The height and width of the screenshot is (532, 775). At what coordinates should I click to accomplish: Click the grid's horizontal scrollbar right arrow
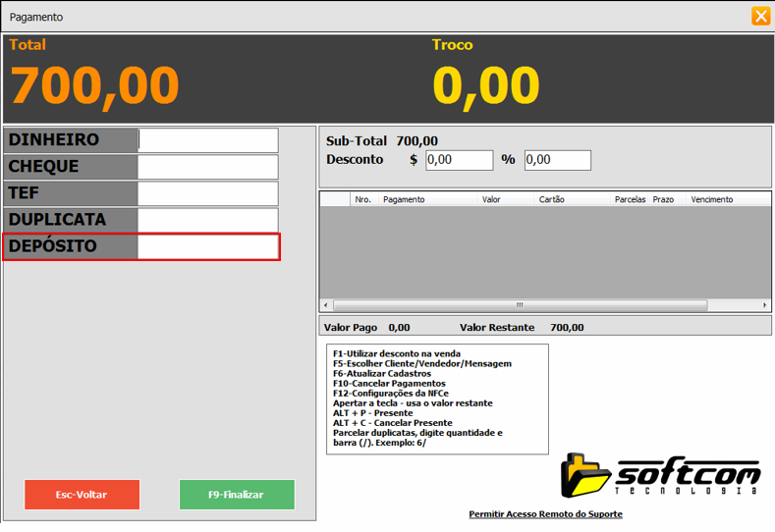[x=766, y=305]
